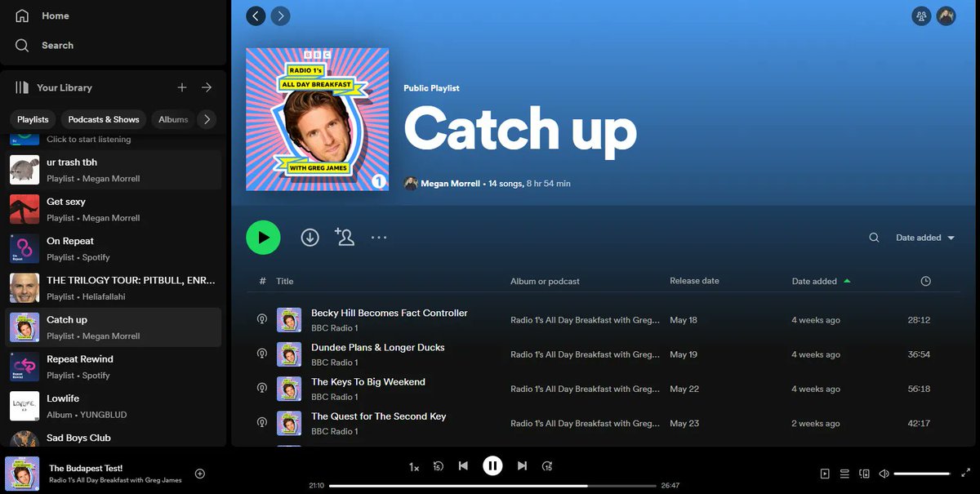Go to previous track

(x=463, y=466)
